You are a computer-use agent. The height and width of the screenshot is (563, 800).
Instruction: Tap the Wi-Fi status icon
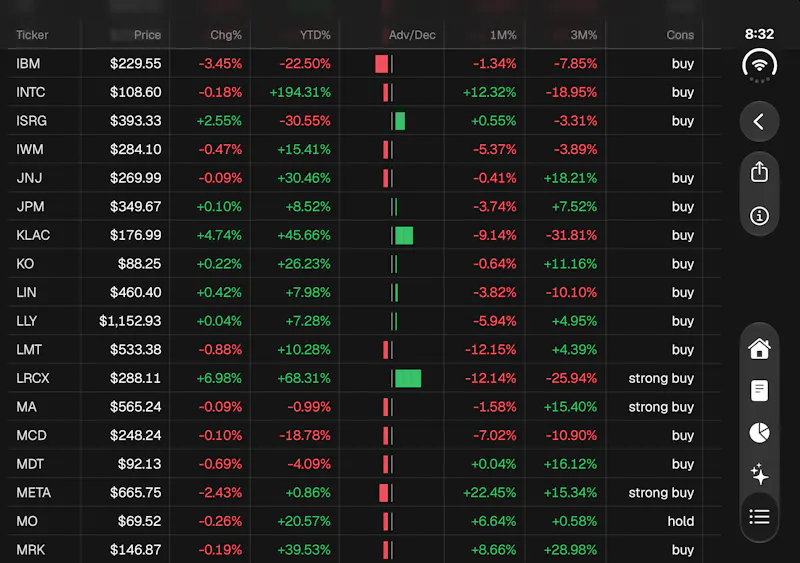(x=759, y=65)
